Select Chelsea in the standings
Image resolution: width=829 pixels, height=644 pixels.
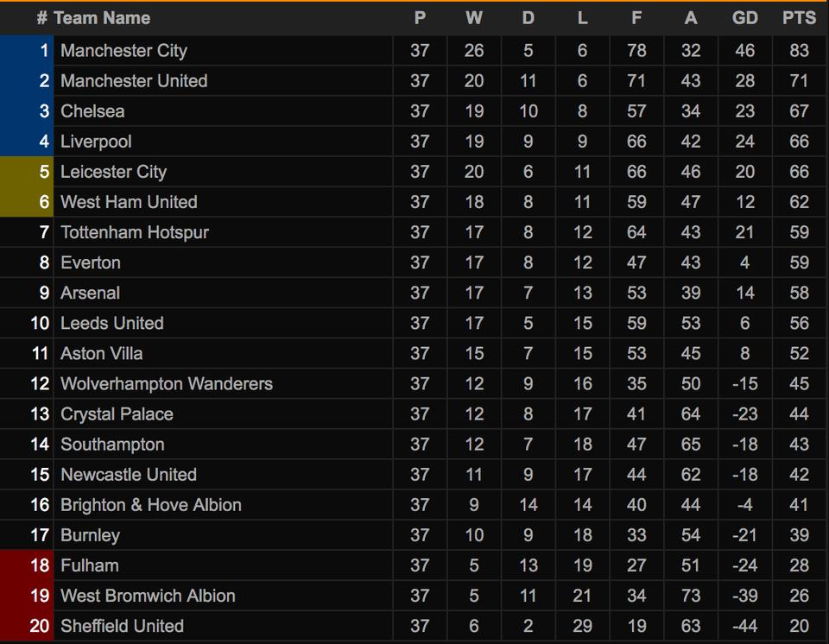92,111
